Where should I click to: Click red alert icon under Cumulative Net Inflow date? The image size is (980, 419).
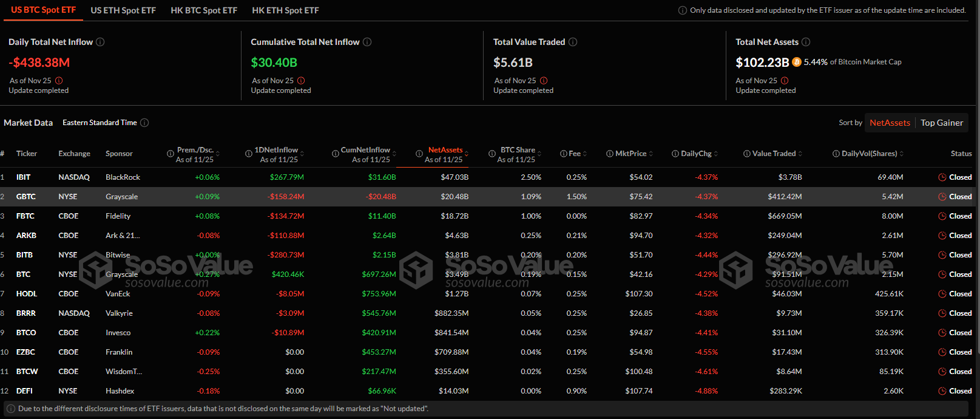pos(301,81)
